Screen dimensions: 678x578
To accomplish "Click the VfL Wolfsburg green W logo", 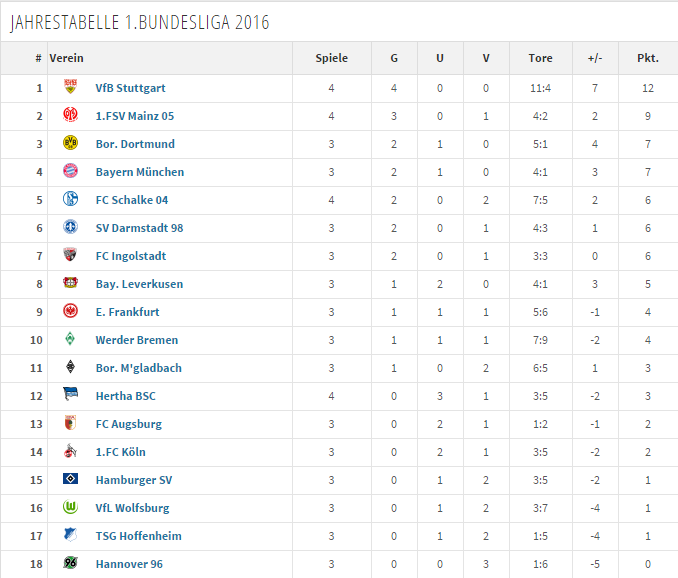I will pos(70,507).
